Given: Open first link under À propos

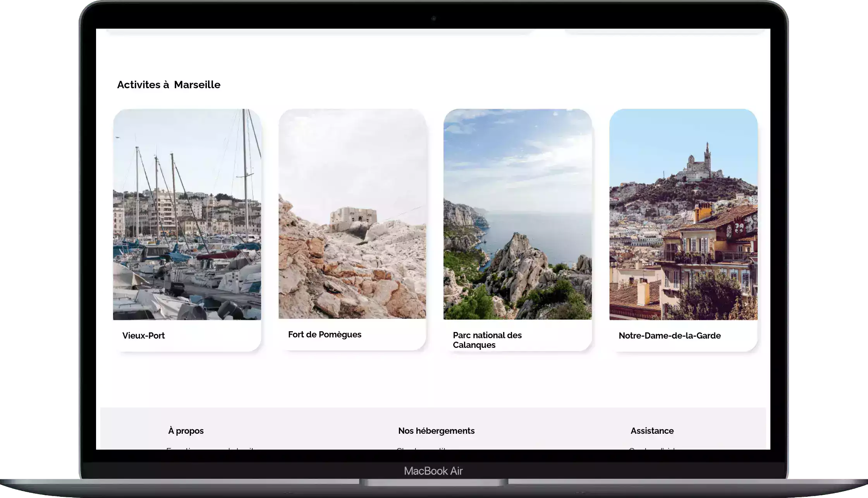Looking at the screenshot, I should click(x=211, y=448).
